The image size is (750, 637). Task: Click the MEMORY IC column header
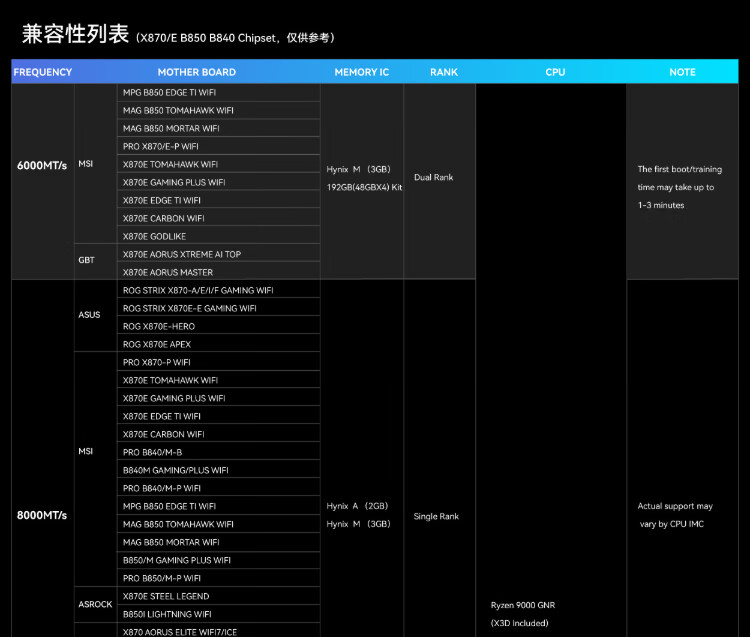point(362,72)
